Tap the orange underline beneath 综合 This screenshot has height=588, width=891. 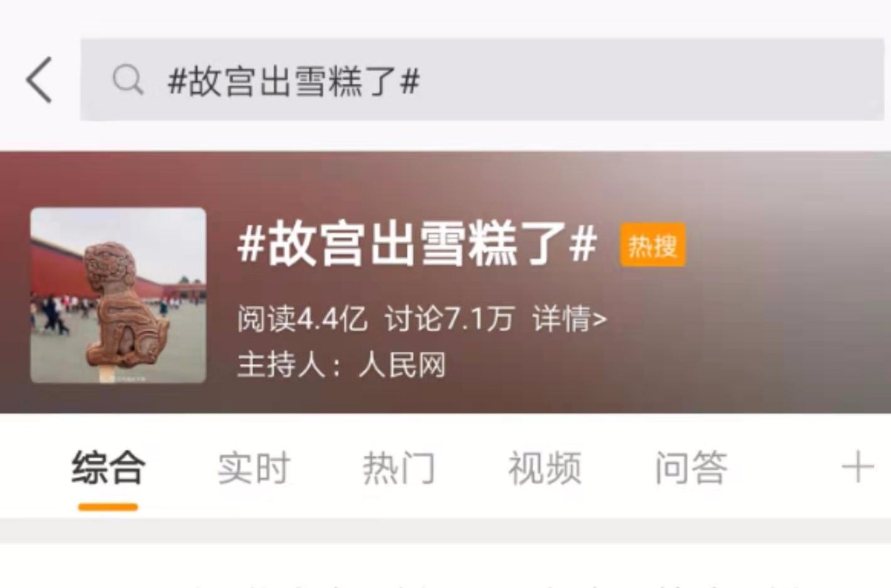tap(108, 507)
